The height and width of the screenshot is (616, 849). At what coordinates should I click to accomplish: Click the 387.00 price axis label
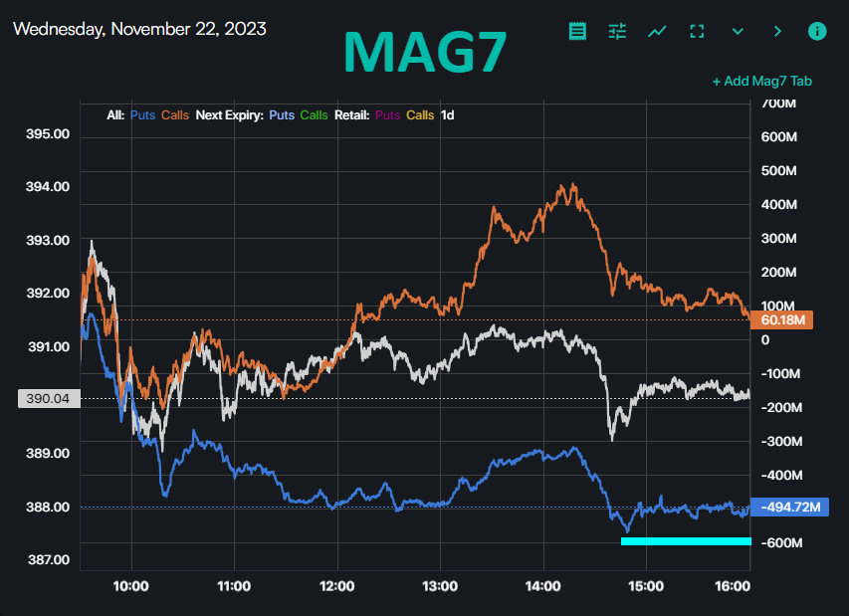click(x=48, y=559)
